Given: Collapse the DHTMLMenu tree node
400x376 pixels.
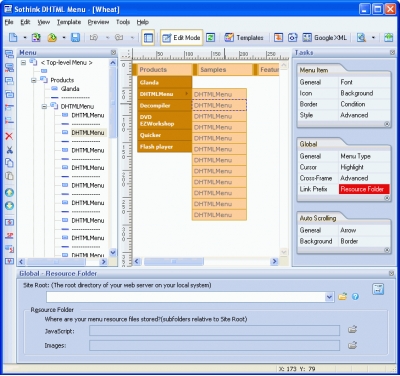Looking at the screenshot, I should pyautogui.click(x=44, y=107).
